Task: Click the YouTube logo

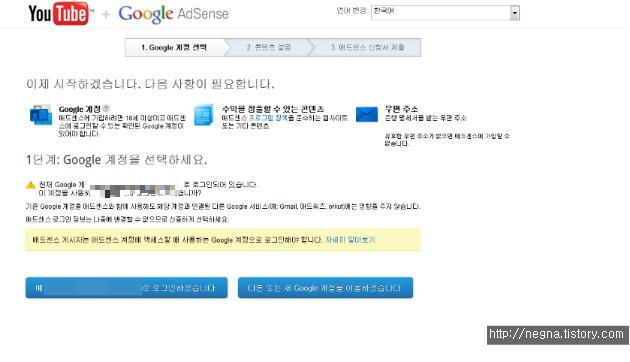Action: [60, 14]
